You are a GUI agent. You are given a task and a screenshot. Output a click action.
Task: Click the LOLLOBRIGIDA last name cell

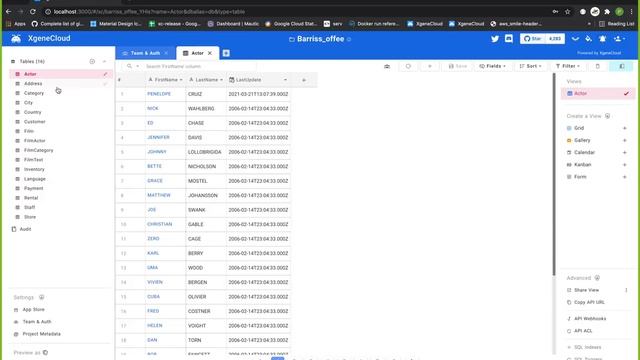[x=206, y=152]
